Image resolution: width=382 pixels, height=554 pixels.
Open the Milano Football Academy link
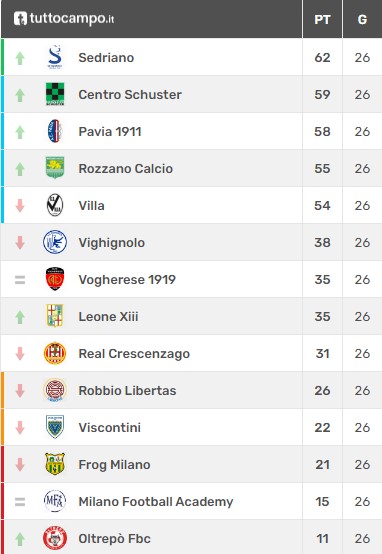point(156,501)
